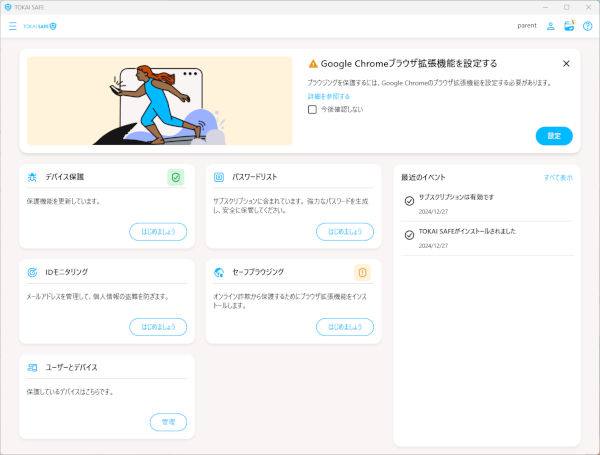Select the セーフブラウジング card title

click(x=258, y=272)
